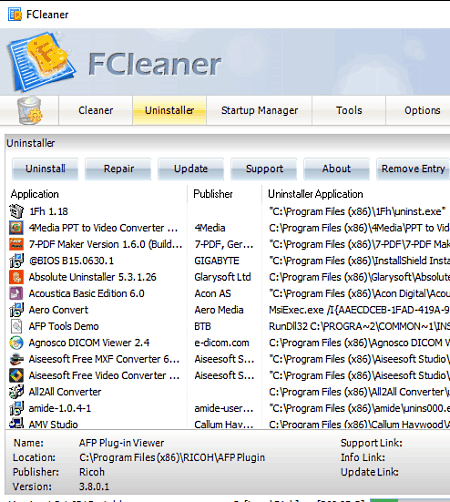Click the Uninstall button
Viewport: 450px width, 502px height.
coord(45,169)
